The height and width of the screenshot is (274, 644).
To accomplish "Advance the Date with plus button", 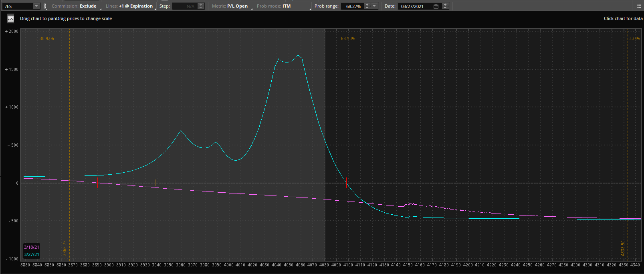I will pos(445,4).
